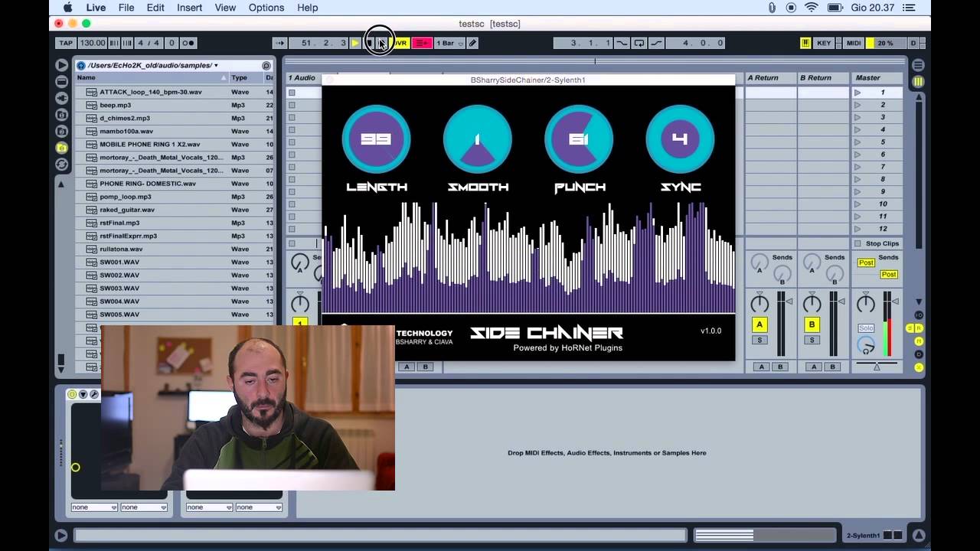The width and height of the screenshot is (980, 551).
Task: Enable Draw Mode pencil icon
Action: (473, 43)
